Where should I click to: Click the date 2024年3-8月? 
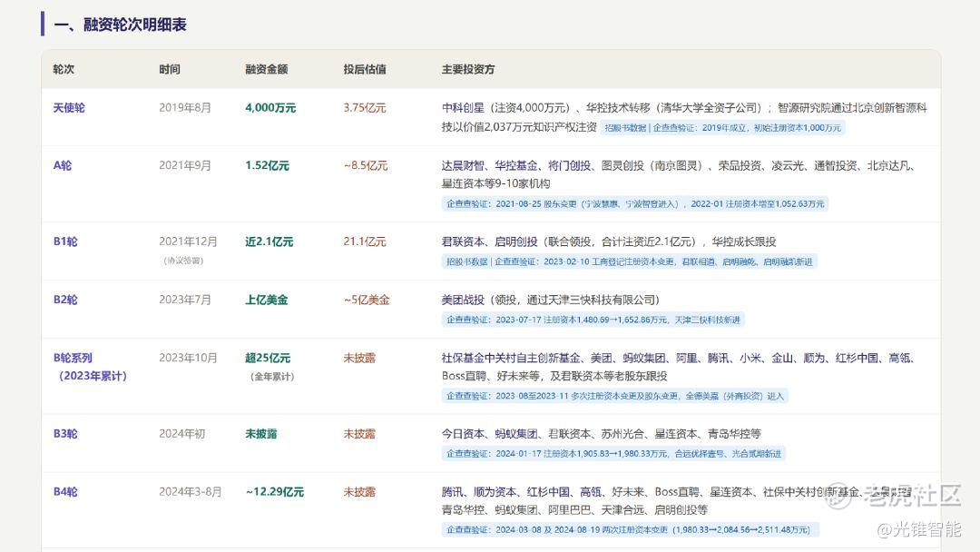click(x=190, y=492)
